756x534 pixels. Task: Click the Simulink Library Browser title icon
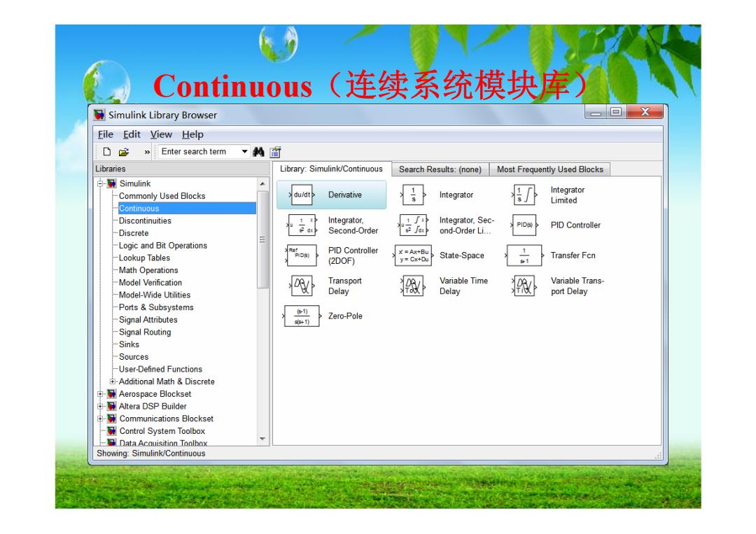coord(99,115)
